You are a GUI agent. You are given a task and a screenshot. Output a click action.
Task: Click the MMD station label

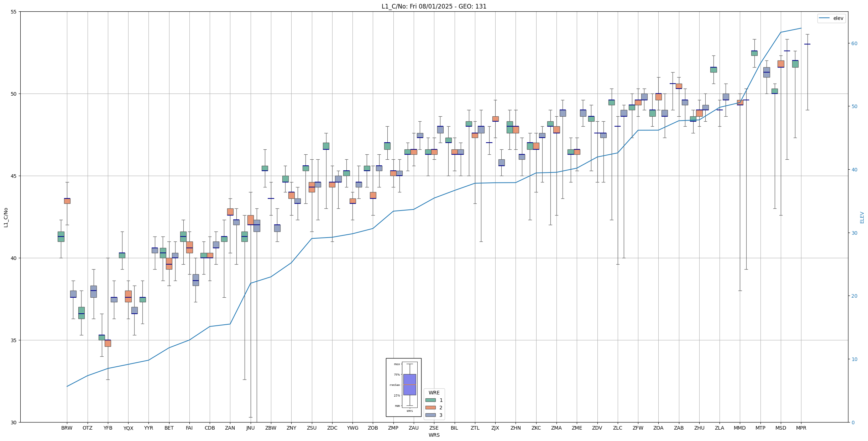point(739,428)
